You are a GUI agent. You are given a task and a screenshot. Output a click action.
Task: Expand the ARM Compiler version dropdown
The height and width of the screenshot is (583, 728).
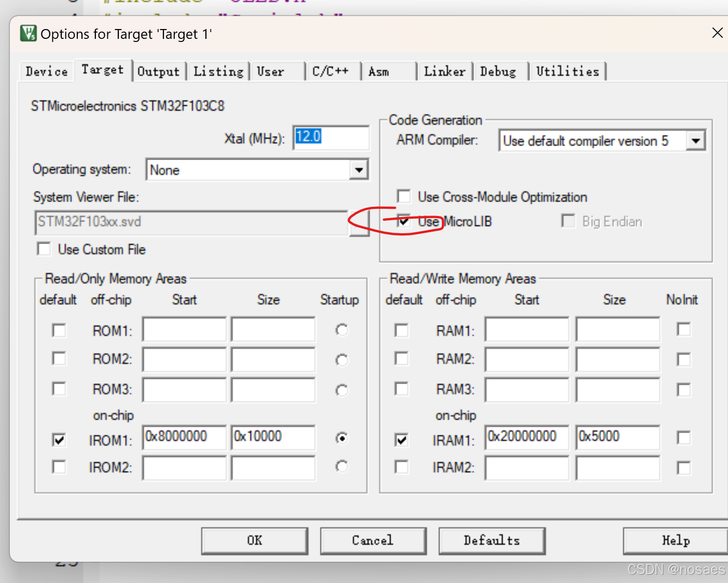click(695, 140)
